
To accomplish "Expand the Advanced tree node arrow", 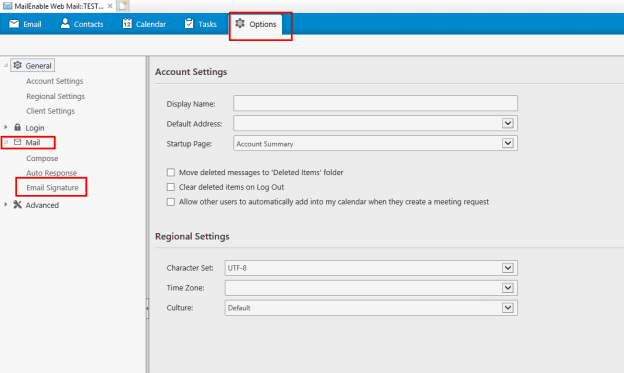I will (6, 205).
